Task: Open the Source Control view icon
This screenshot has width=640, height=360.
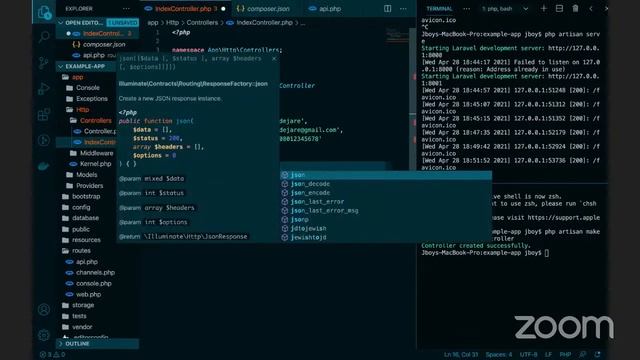Action: coord(44,62)
